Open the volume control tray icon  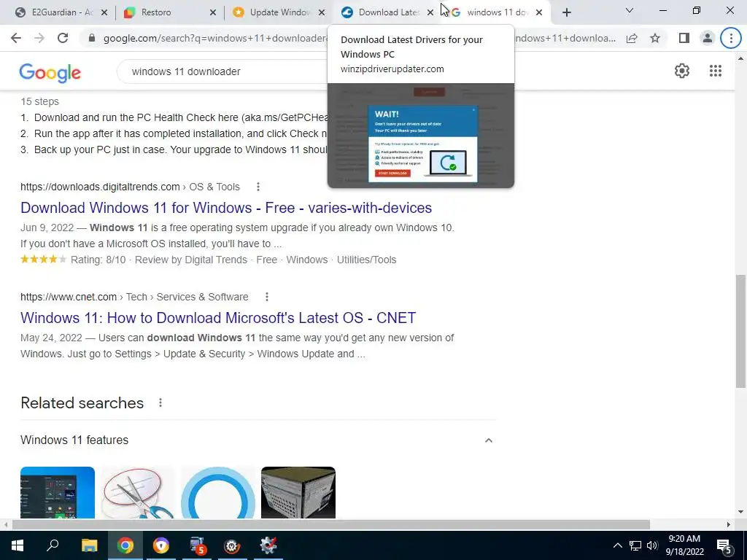pyautogui.click(x=652, y=545)
